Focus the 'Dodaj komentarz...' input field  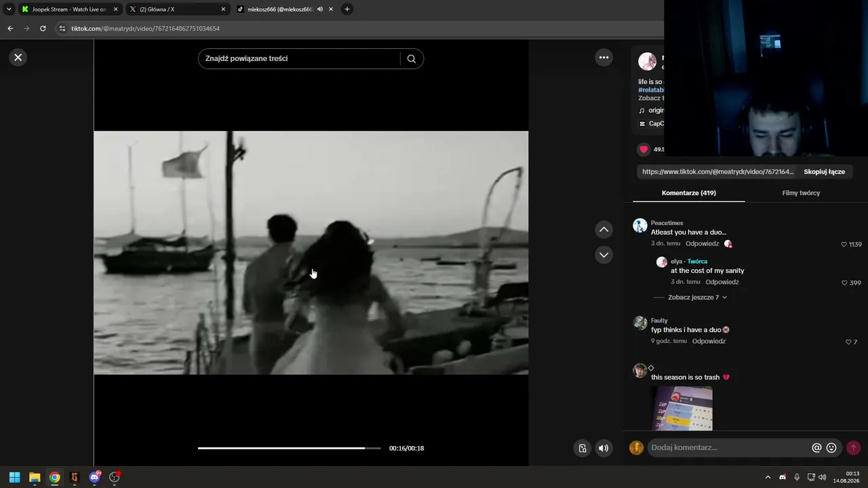[729, 448]
